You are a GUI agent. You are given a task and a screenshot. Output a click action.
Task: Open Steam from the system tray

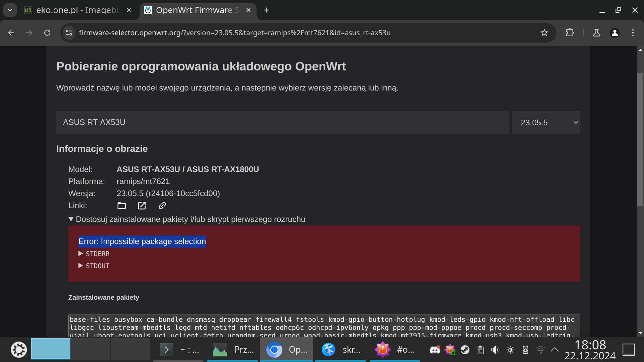[465, 350]
